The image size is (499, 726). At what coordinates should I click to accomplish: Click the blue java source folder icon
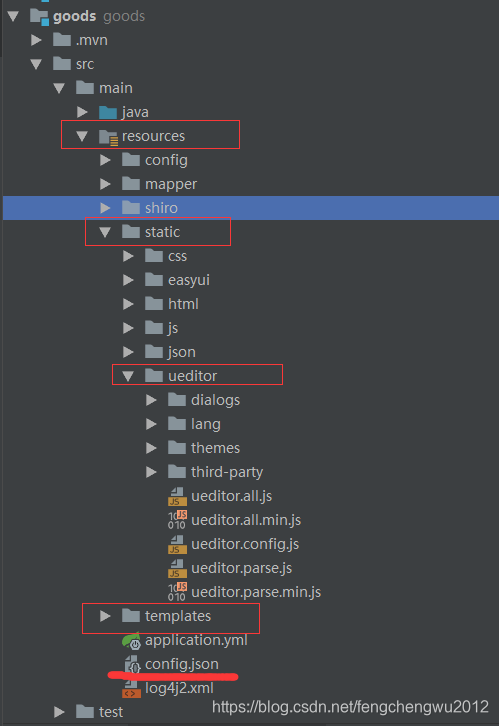[108, 112]
